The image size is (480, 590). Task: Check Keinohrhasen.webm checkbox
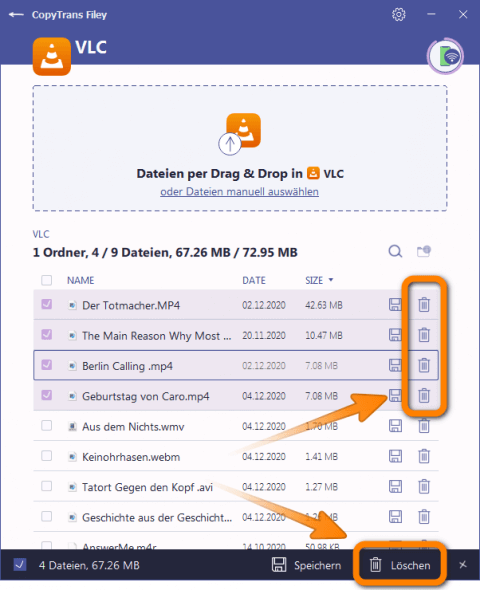[x=47, y=456]
